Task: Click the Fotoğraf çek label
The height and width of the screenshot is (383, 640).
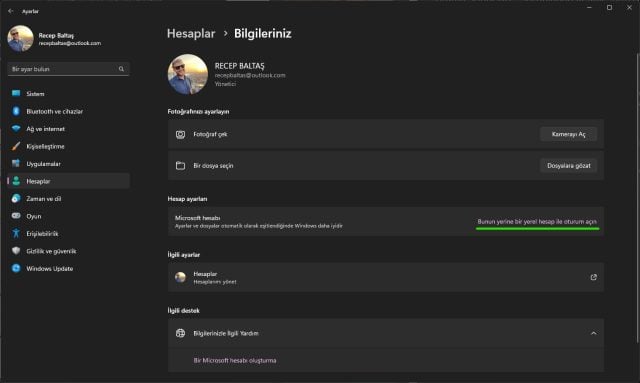Action: (210, 134)
